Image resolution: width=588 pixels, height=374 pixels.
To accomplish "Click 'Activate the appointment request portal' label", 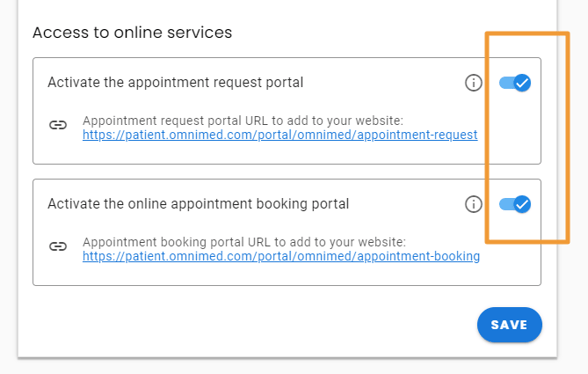I will coord(175,83).
